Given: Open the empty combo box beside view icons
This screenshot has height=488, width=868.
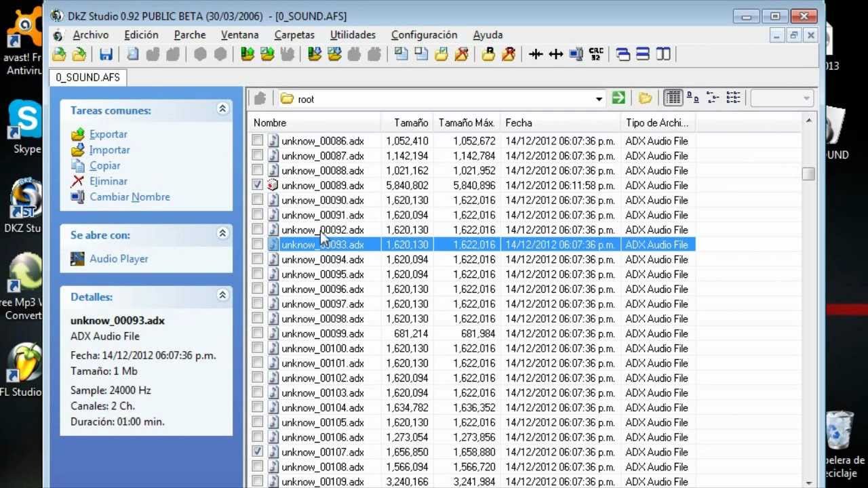Looking at the screenshot, I should point(782,98).
